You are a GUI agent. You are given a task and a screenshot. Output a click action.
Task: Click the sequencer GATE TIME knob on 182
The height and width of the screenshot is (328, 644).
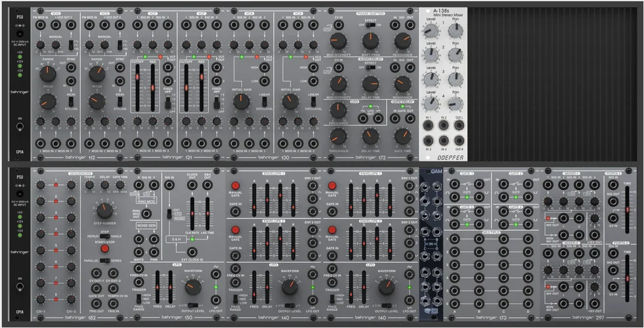pyautogui.click(x=120, y=185)
